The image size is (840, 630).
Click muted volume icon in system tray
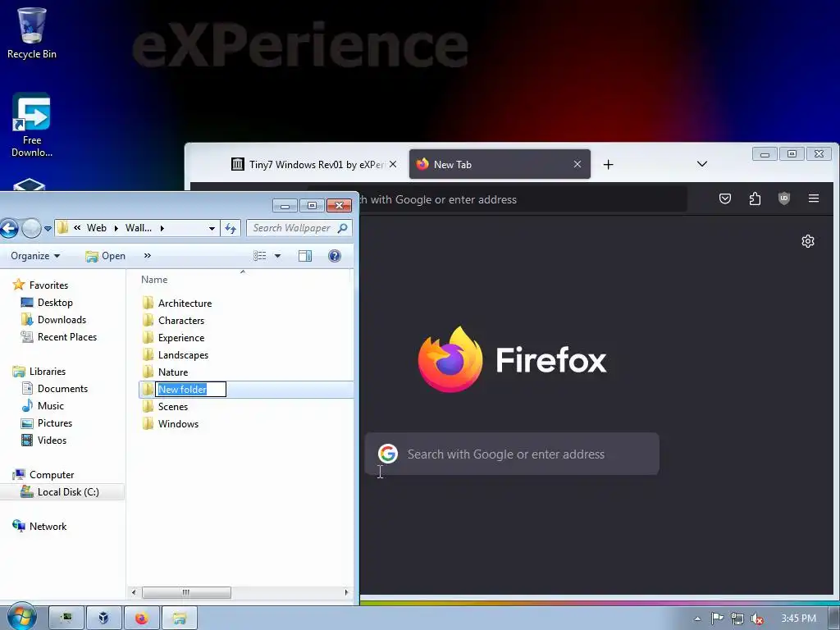[x=756, y=619]
